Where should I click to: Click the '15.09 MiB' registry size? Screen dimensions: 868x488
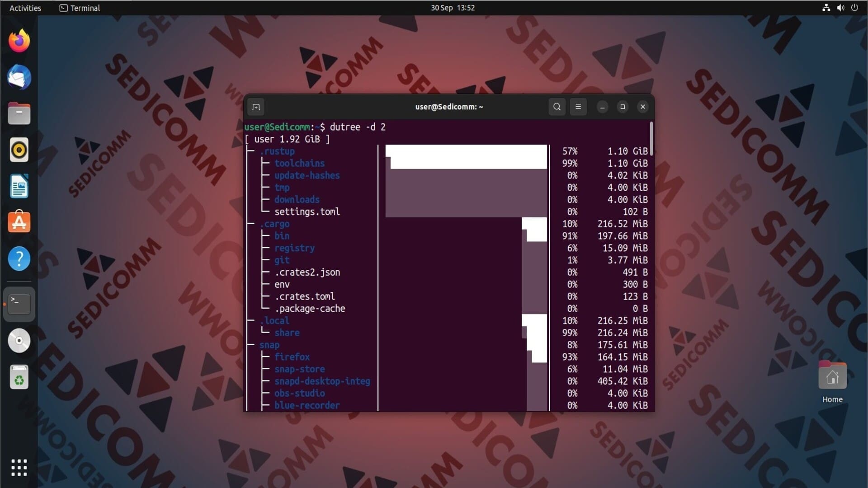pos(625,248)
